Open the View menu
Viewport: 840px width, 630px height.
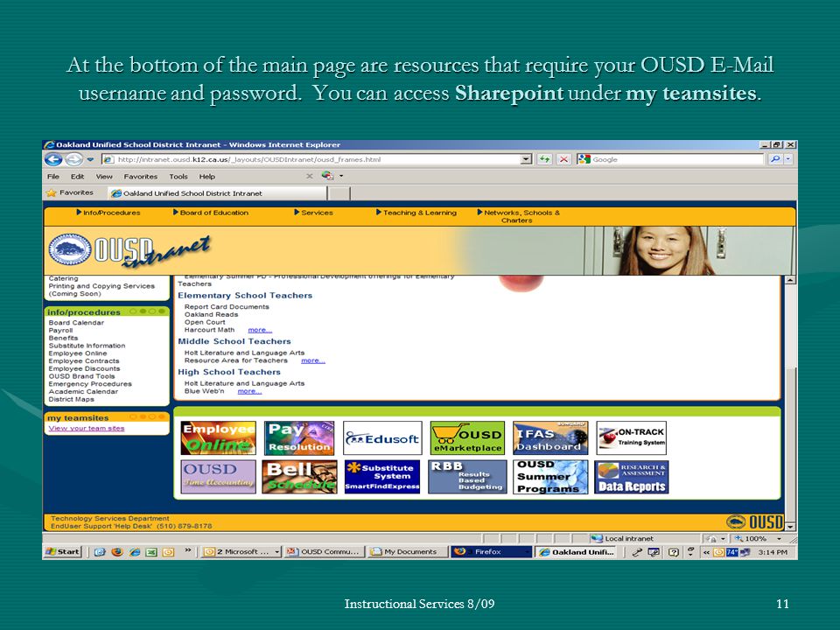104,176
